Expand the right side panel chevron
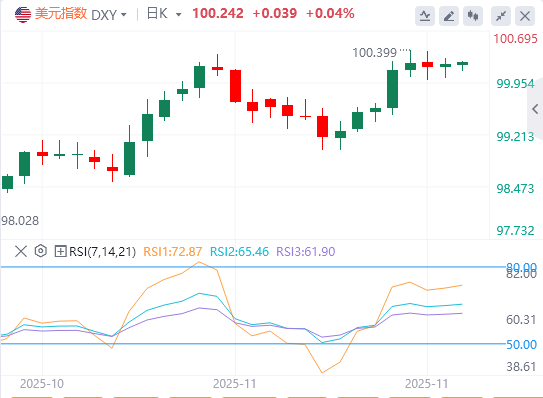 click(535, 109)
